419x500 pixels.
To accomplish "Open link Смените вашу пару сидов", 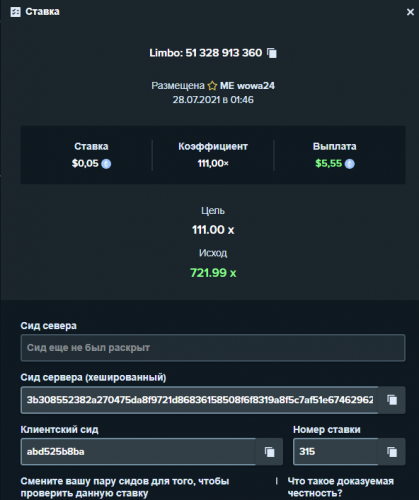I will point(125,487).
